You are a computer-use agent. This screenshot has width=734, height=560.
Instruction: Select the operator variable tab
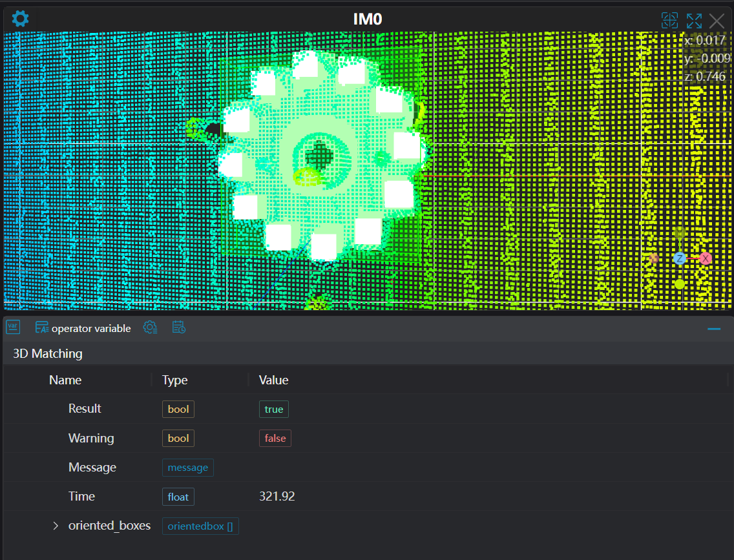coord(83,328)
